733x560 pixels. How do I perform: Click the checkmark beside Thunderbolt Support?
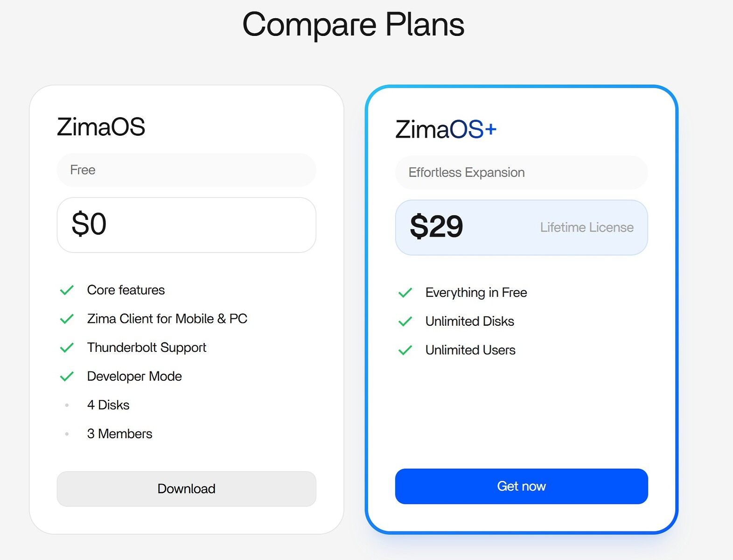coord(67,348)
